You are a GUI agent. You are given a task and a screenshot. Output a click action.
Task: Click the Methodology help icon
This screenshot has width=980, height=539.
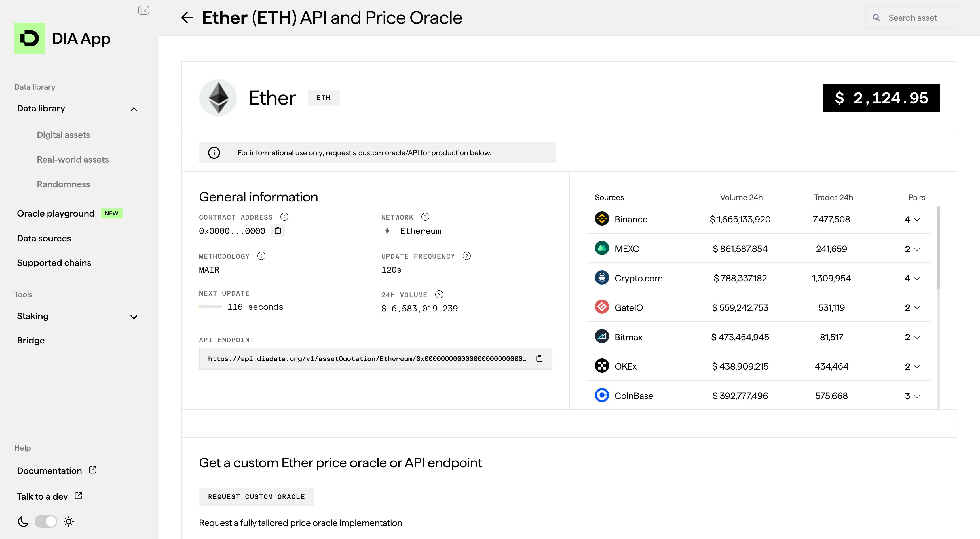[x=261, y=256]
